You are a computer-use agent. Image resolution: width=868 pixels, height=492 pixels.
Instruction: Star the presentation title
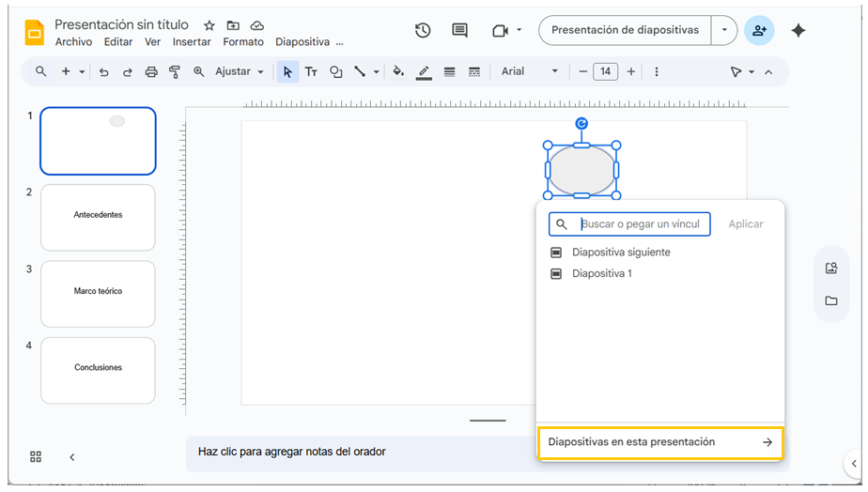(x=209, y=25)
